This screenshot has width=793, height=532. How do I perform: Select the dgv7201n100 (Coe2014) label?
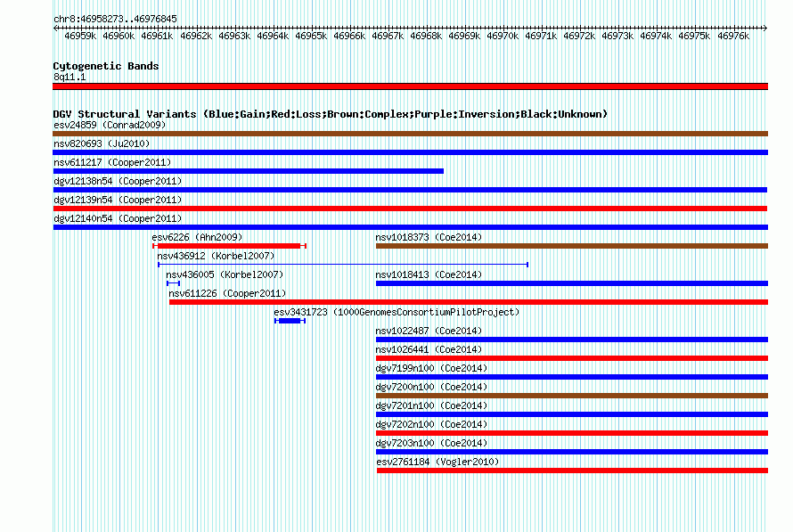(x=431, y=405)
